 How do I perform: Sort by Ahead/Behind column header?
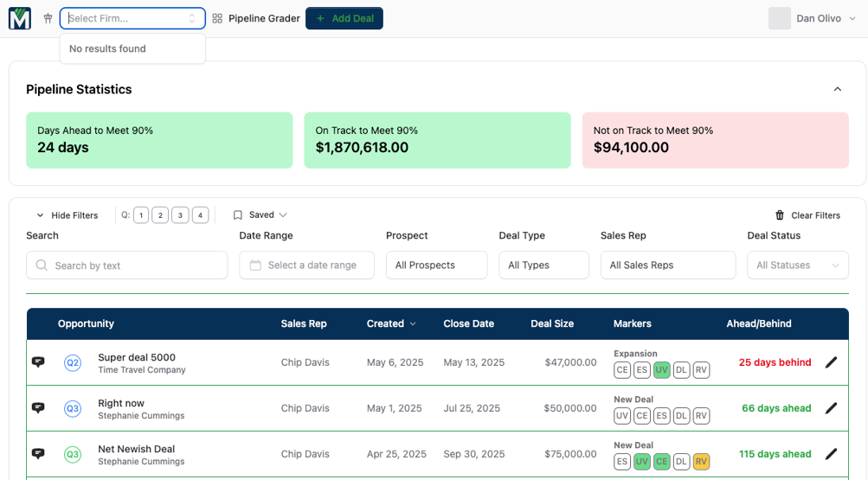(758, 323)
